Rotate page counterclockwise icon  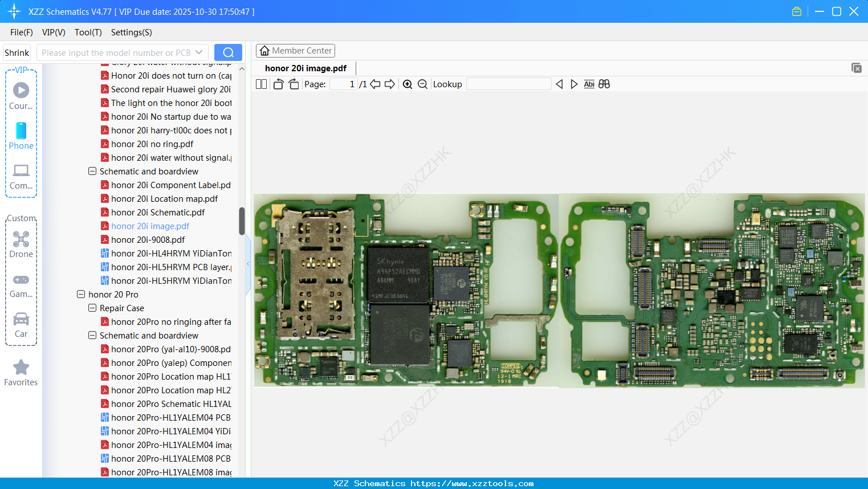(x=278, y=84)
